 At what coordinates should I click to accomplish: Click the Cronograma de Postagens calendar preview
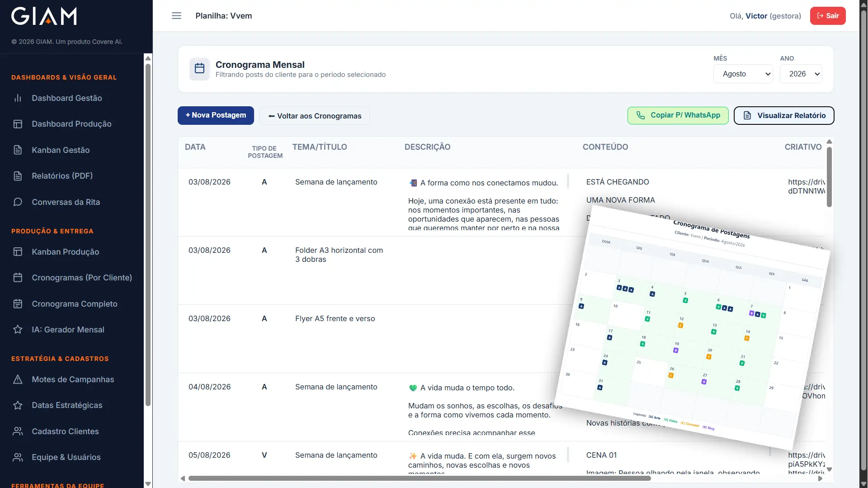coord(692,328)
